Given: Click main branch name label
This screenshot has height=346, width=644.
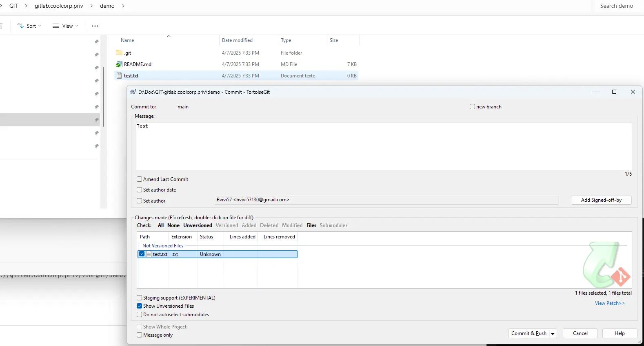Looking at the screenshot, I should [x=183, y=107].
